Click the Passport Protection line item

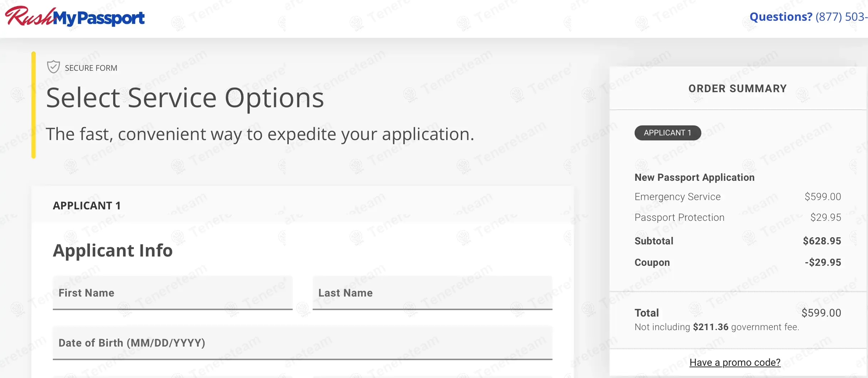[679, 218]
